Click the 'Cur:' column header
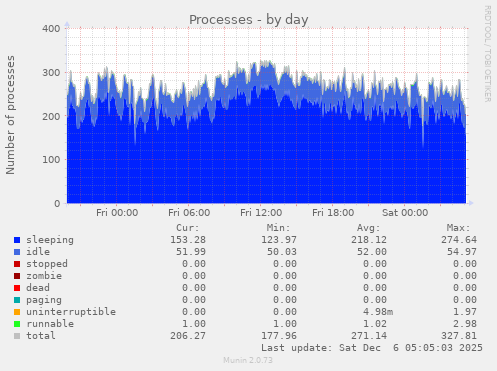 pos(188,228)
